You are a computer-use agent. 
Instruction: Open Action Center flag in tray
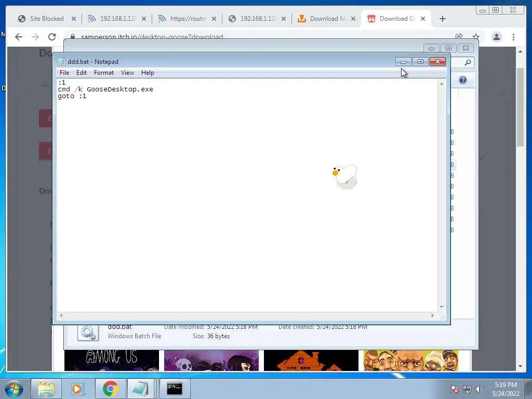[x=455, y=390]
